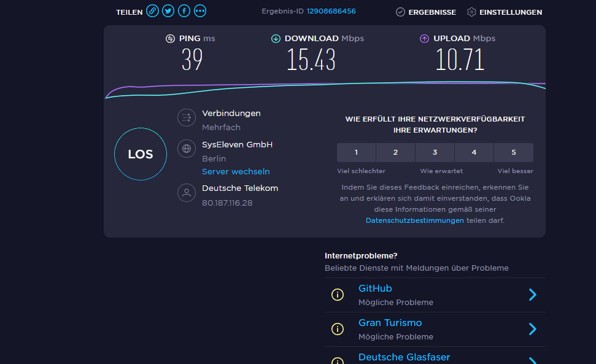Choose rating 5 Viel besser
Screen dimensions: 596x364
pyautogui.click(x=514, y=152)
